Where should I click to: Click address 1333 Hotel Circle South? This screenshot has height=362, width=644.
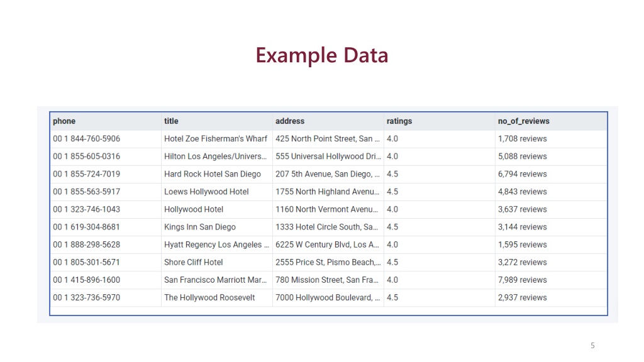pyautogui.click(x=326, y=227)
